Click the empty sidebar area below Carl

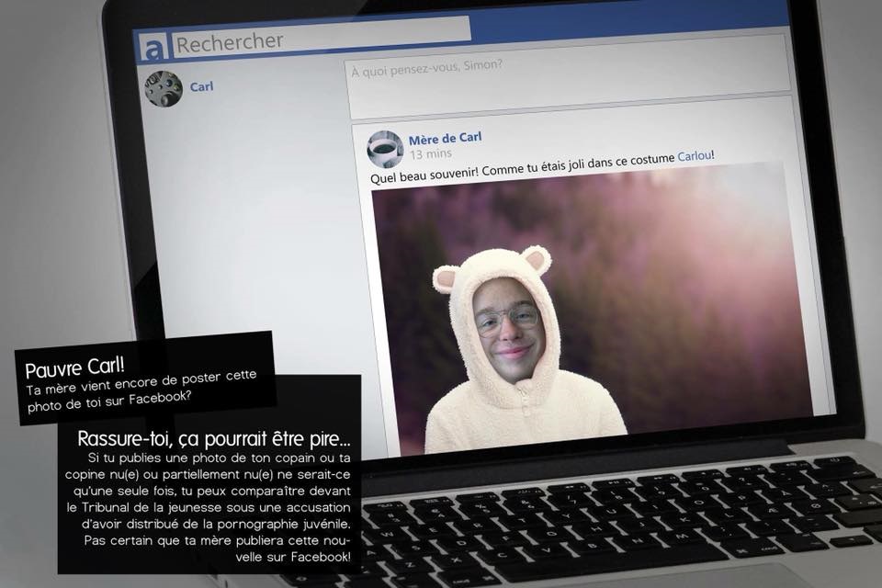(239, 230)
